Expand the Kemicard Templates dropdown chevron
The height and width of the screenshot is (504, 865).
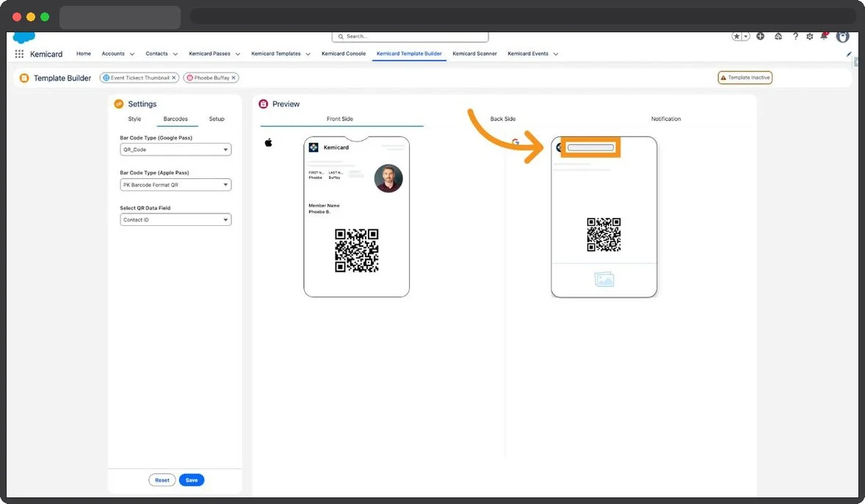tap(308, 54)
